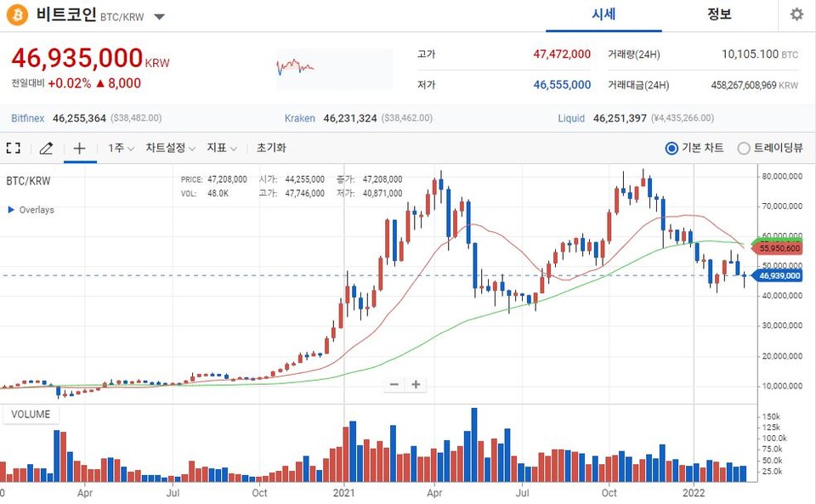The image size is (816, 504).
Task: Zoom in chart with plus button
Action: (x=416, y=384)
